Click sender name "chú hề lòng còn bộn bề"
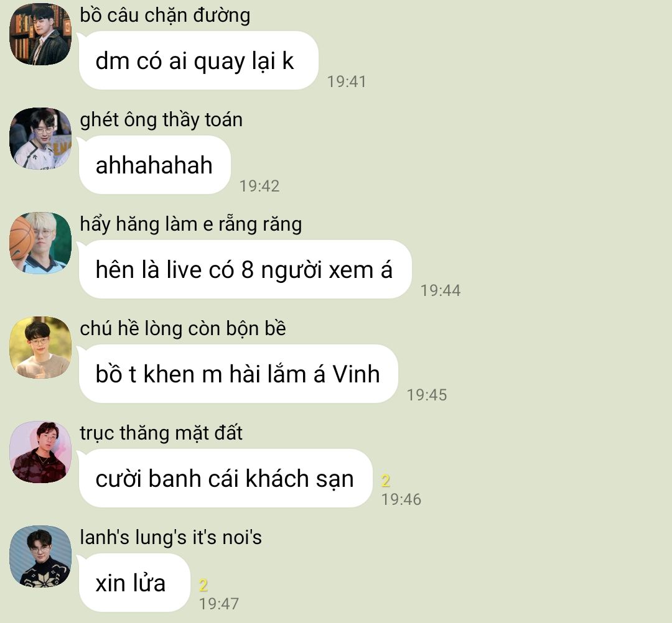The image size is (672, 623). coord(183,329)
